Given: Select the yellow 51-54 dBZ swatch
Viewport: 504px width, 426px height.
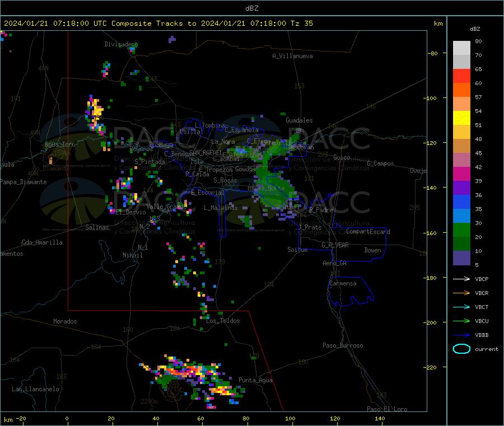Looking at the screenshot, I should click(461, 118).
